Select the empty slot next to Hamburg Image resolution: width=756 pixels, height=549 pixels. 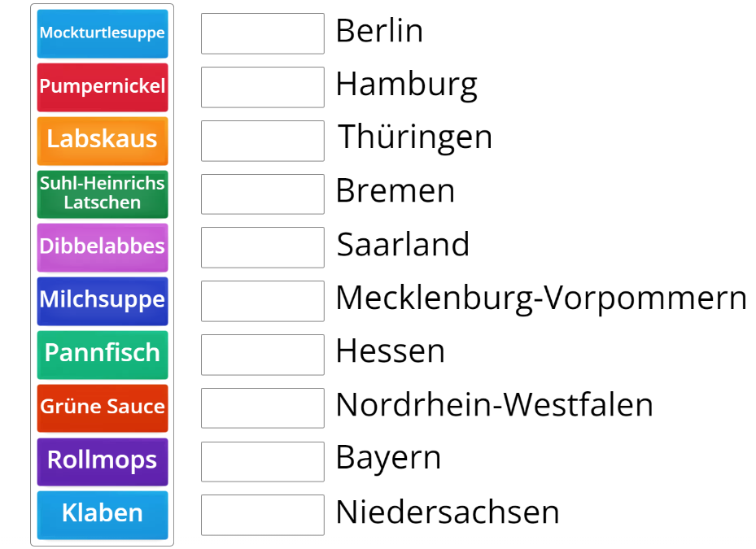coord(262,87)
